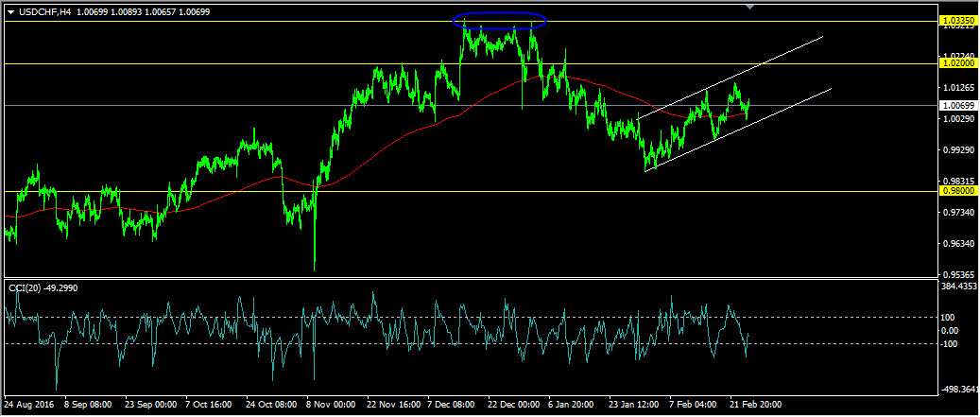Click the 6 Jan 20:00 time label
Screen dimensions: 980x417
coord(573,405)
